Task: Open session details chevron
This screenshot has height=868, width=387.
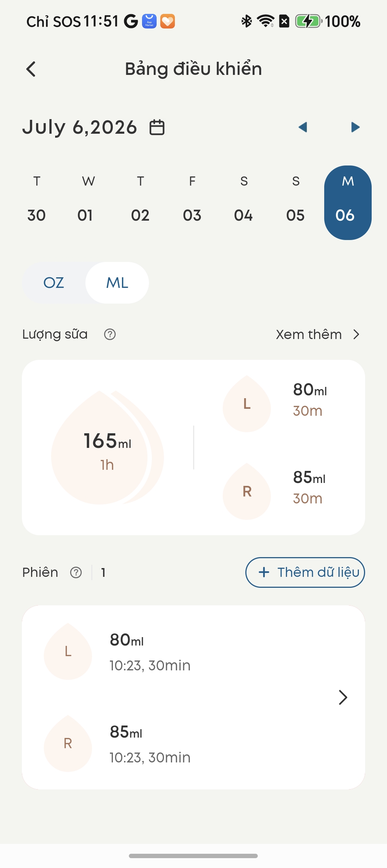Action: coord(342,697)
